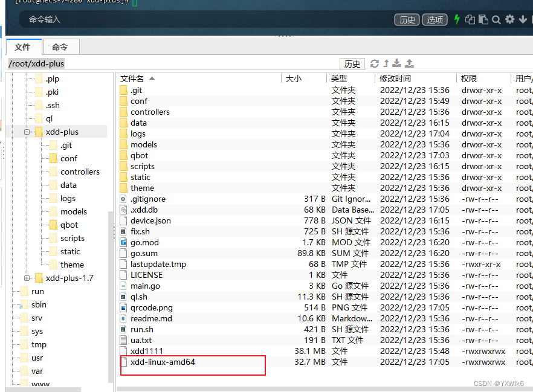Go up to the parent directory
533x392 pixels.
click(x=386, y=63)
